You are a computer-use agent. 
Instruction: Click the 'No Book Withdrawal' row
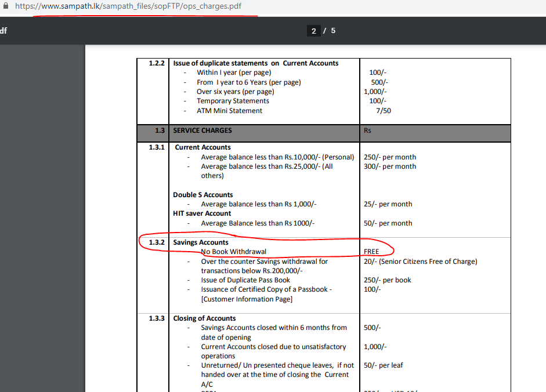click(x=234, y=252)
